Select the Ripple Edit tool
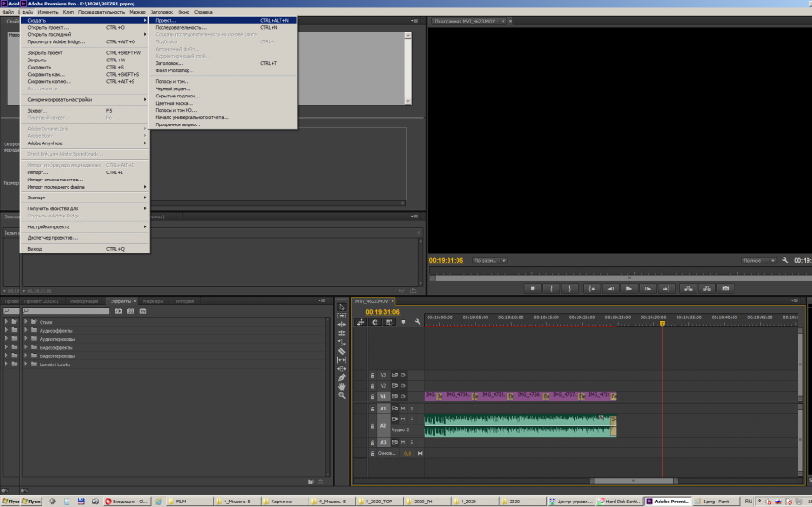This screenshot has width=812, height=507. pyautogui.click(x=342, y=324)
